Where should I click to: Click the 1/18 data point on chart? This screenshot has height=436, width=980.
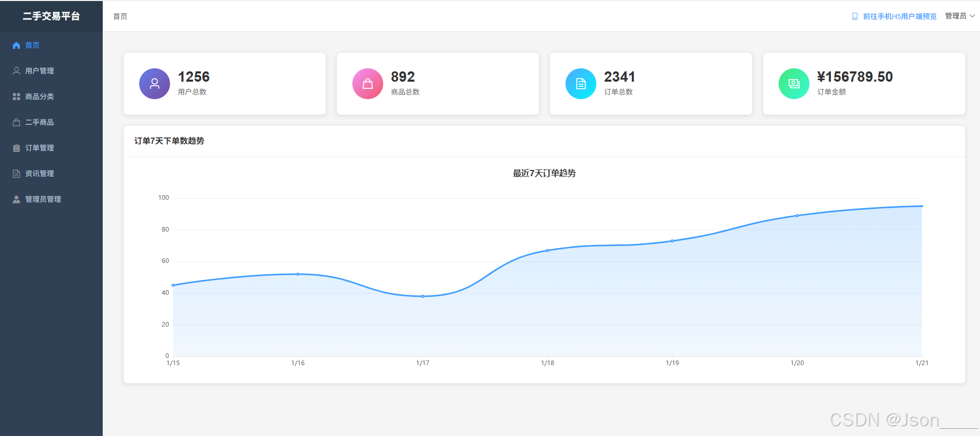pyautogui.click(x=548, y=251)
